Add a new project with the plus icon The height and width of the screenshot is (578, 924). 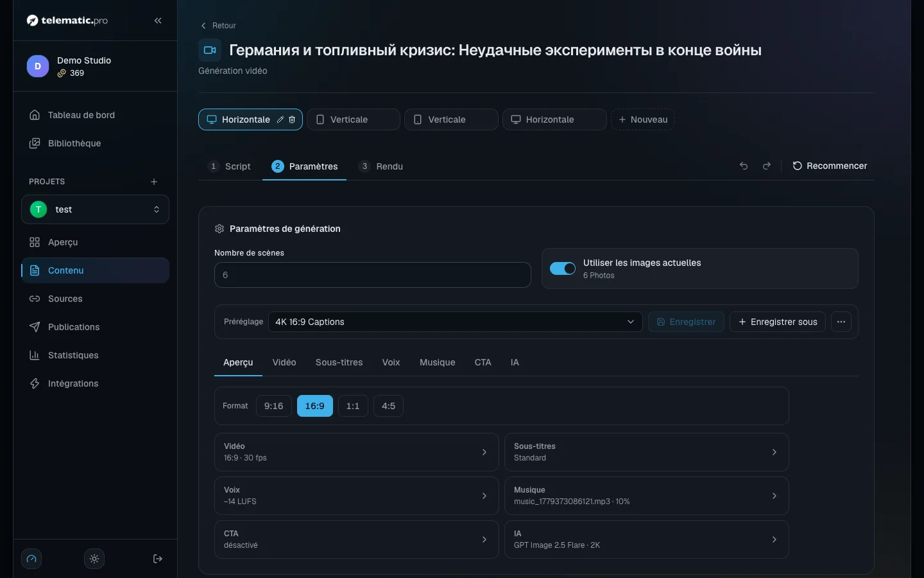pos(154,182)
